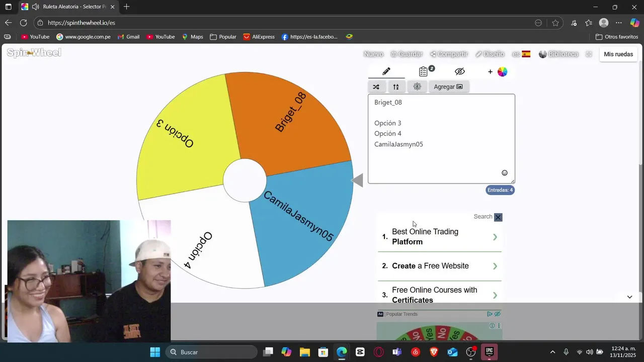The width and height of the screenshot is (644, 362).
Task: Open Diseño design menu
Action: (490, 54)
